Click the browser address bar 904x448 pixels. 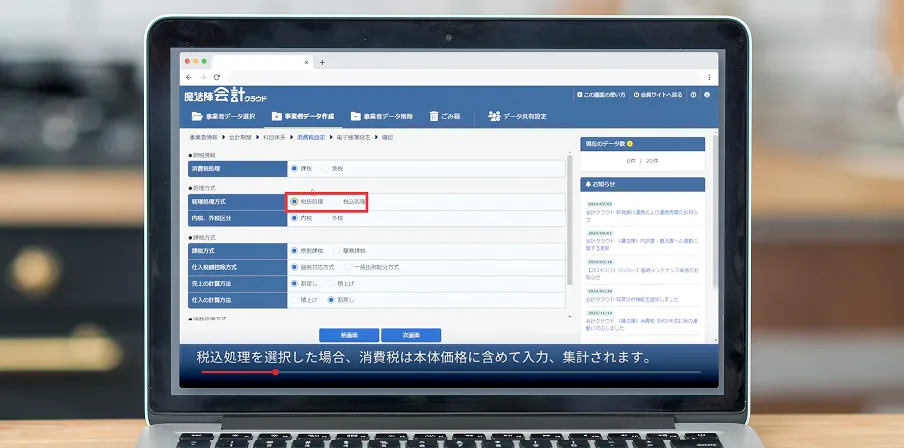click(x=462, y=77)
